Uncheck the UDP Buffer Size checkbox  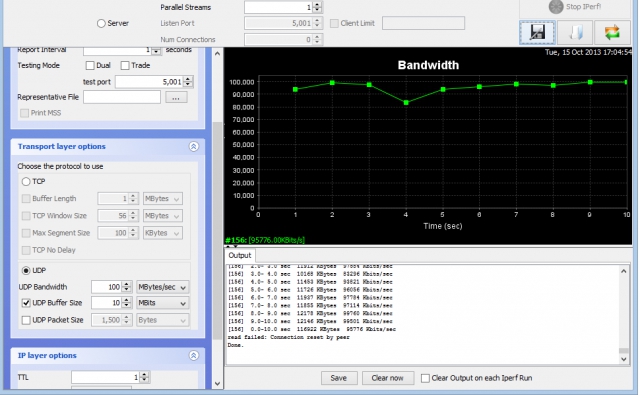coord(26,303)
